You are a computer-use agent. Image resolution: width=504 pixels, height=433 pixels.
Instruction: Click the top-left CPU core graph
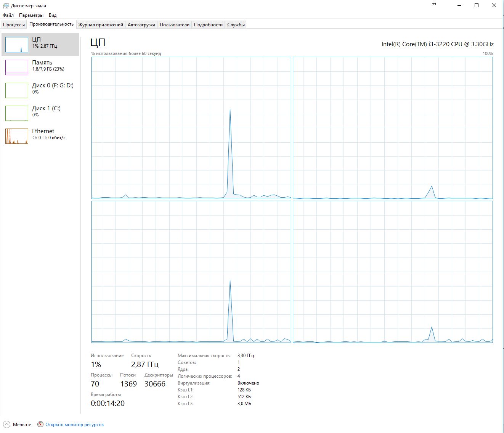191,128
